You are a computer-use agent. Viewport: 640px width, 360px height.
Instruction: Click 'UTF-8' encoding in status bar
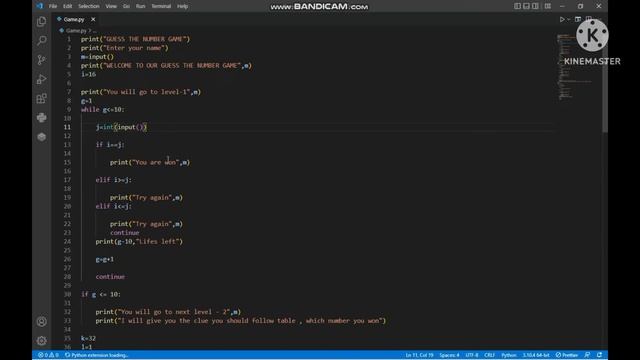pos(472,355)
